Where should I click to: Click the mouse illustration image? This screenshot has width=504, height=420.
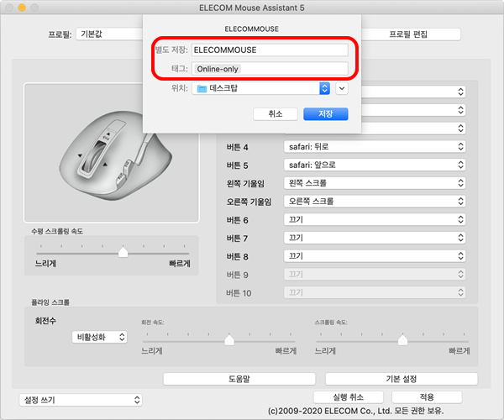[x=112, y=153]
